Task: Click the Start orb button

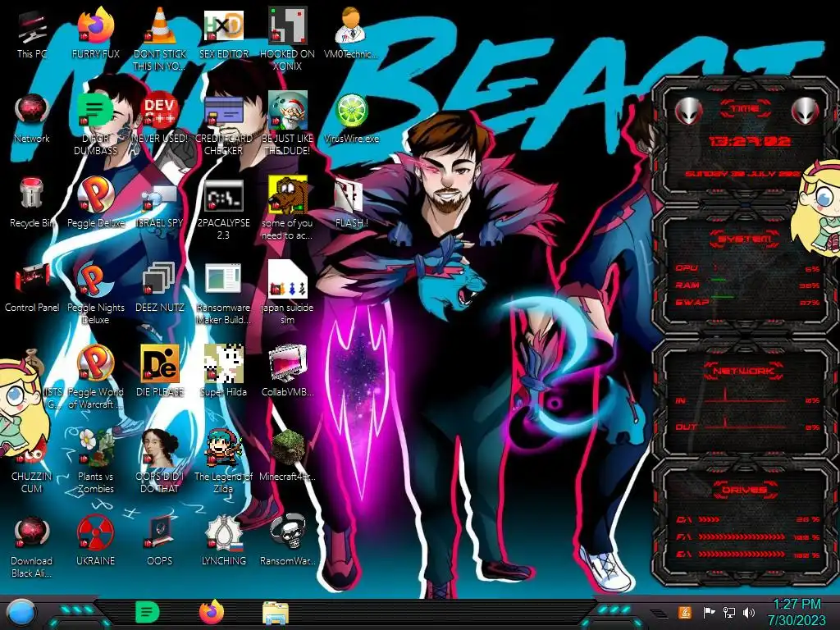Action: [21, 614]
